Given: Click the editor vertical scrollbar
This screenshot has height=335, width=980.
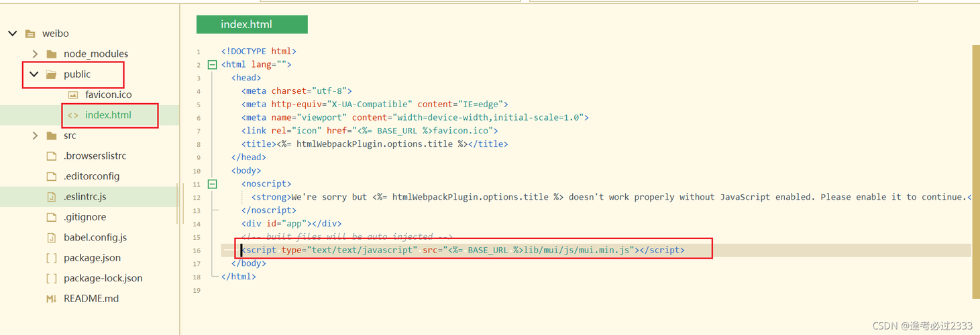Looking at the screenshot, I should (975, 171).
